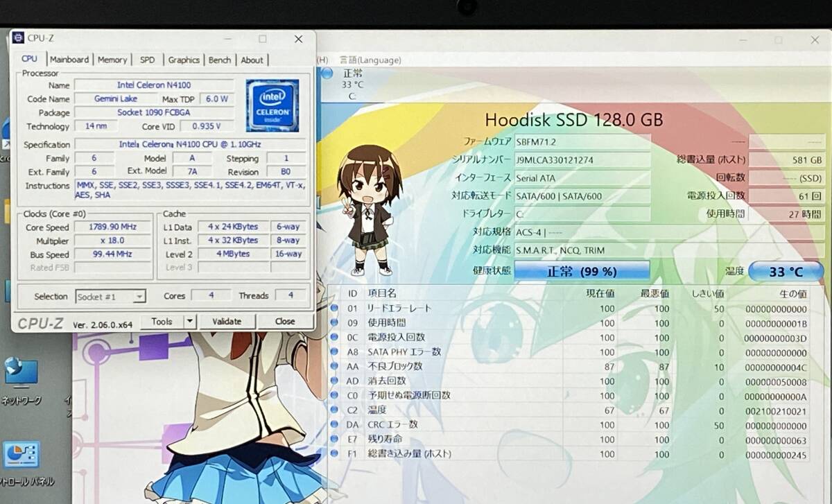The height and width of the screenshot is (504, 832).
Task: Click the Close button in CPU-Z
Action: pyautogui.click(x=285, y=322)
